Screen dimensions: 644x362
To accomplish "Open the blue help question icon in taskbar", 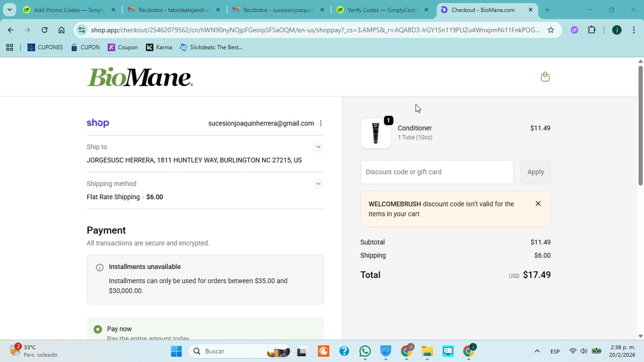I will pyautogui.click(x=344, y=351).
